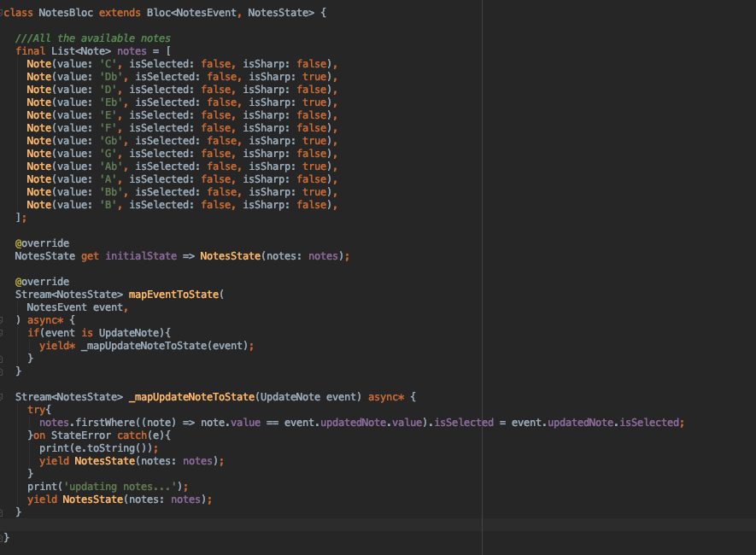Viewport: 756px width, 555px height.
Task: Click the 'updating notes...' string
Action: click(x=120, y=487)
